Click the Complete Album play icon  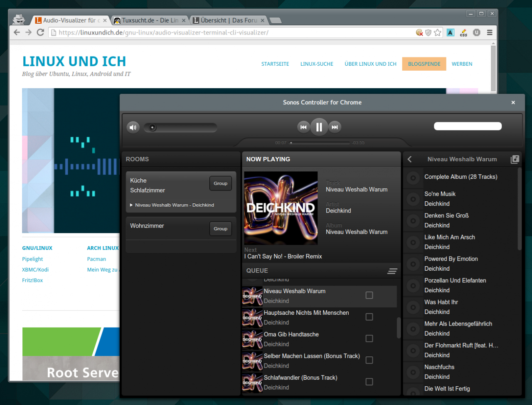click(413, 178)
